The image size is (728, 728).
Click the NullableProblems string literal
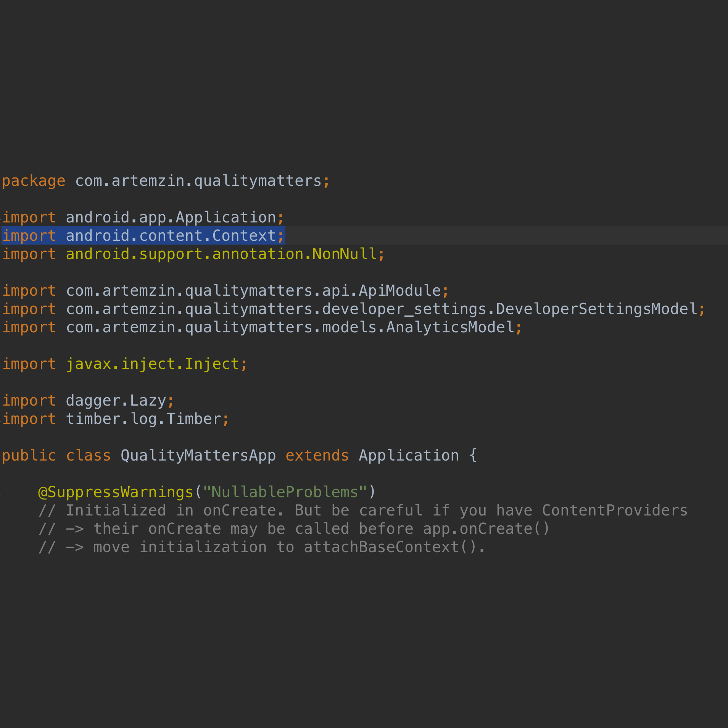286,492
